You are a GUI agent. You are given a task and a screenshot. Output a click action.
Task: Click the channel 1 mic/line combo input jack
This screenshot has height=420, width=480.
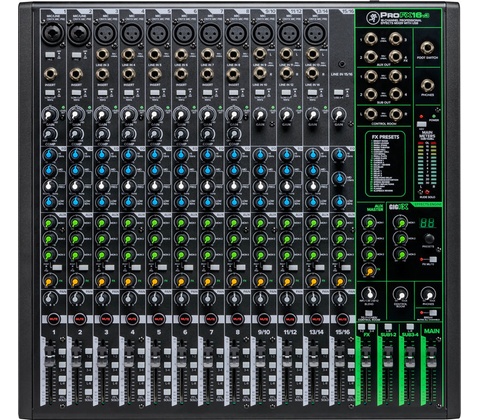click(52, 34)
